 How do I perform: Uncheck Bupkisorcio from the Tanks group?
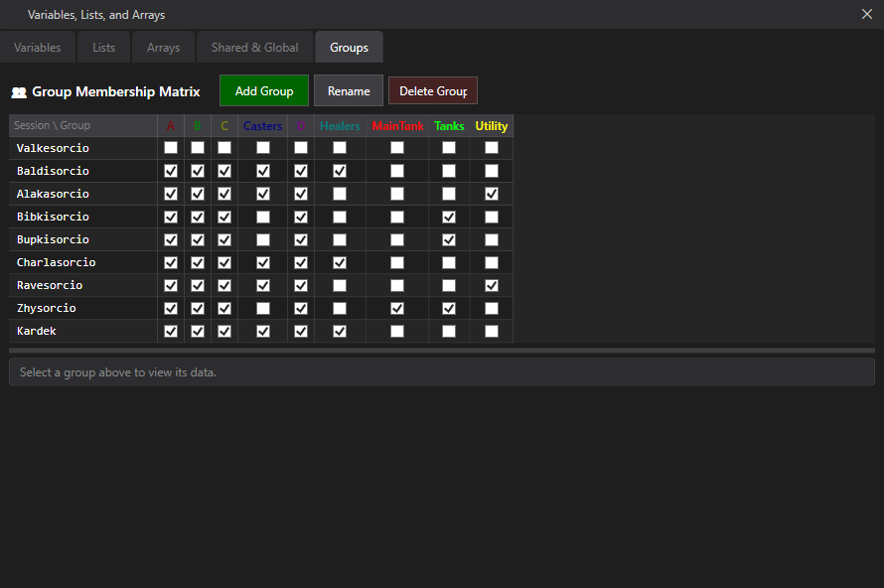(449, 239)
